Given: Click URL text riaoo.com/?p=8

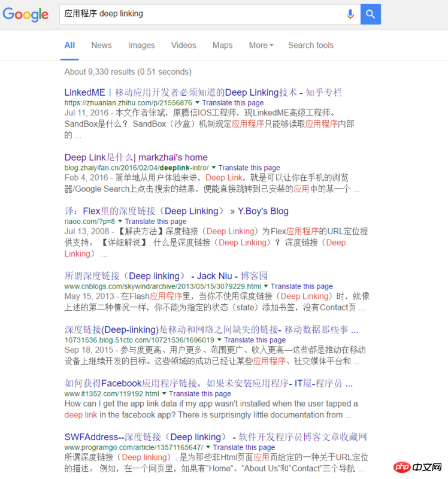Looking at the screenshot, I should pos(90,222).
